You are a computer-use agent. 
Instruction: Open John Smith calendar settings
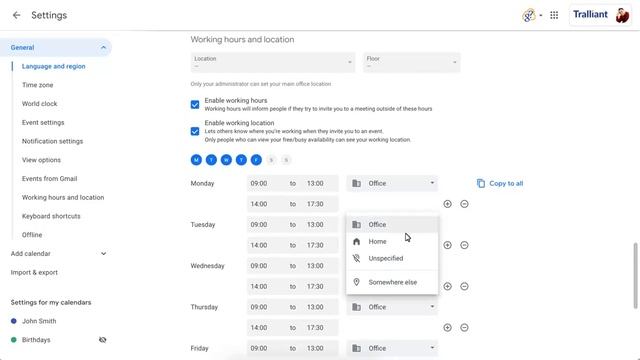(39, 321)
